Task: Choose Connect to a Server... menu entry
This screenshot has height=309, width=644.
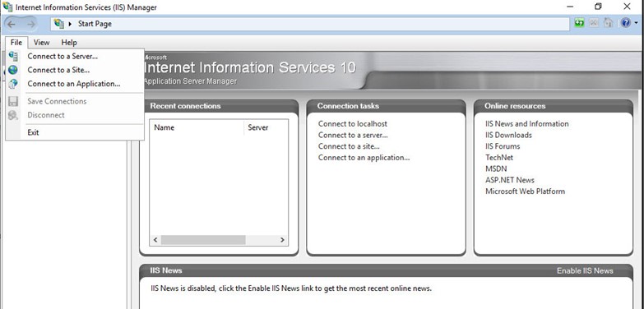Action: (75, 56)
